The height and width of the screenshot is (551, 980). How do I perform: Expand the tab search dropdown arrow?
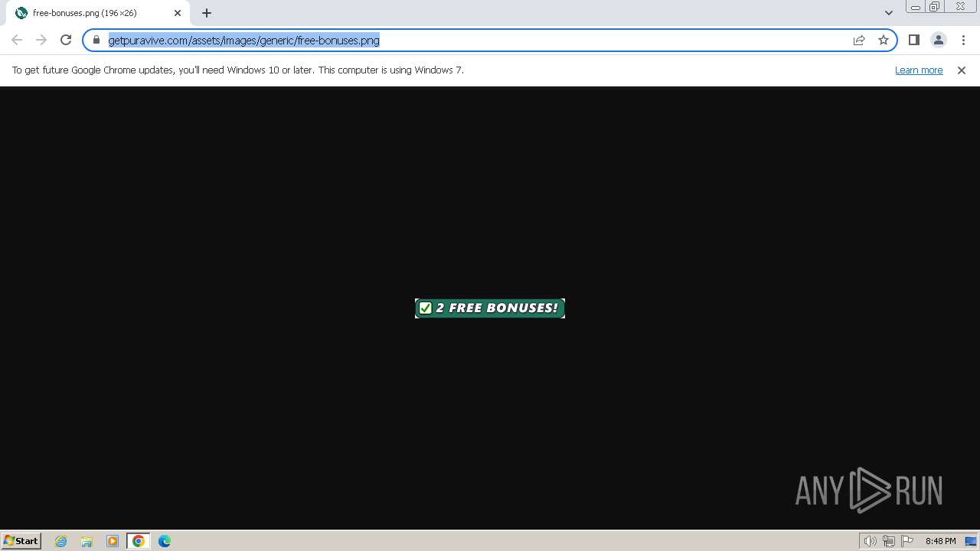coord(889,13)
